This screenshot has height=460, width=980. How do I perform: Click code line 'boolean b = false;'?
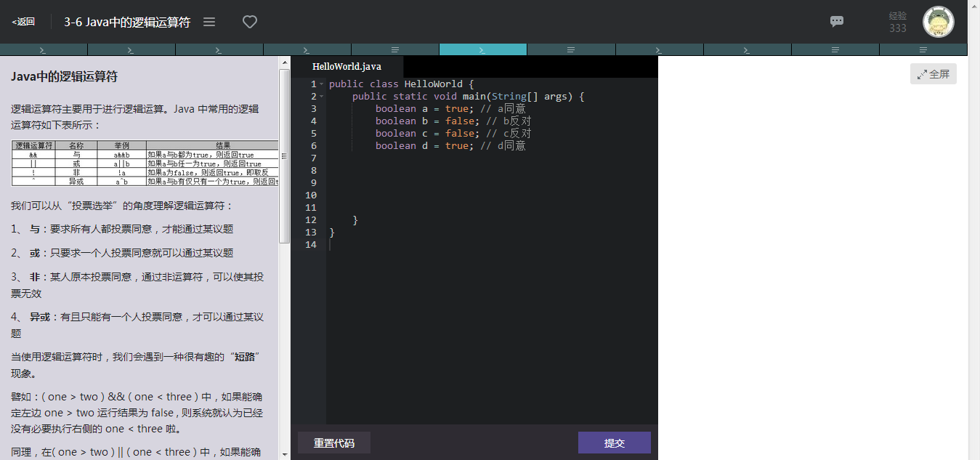453,121
